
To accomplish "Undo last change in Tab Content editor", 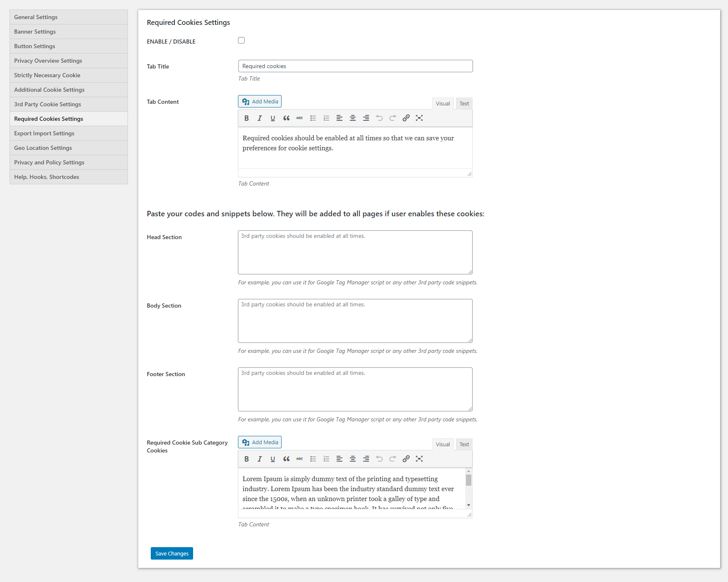I will (x=379, y=118).
